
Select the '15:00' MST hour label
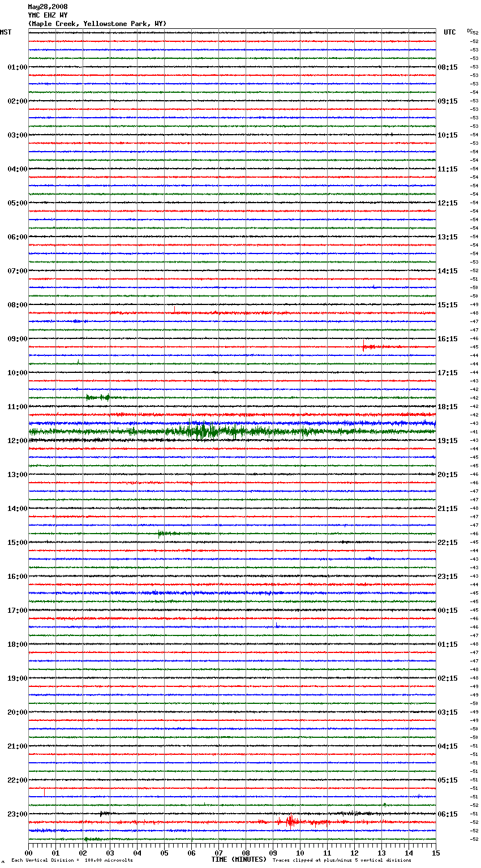point(18,543)
